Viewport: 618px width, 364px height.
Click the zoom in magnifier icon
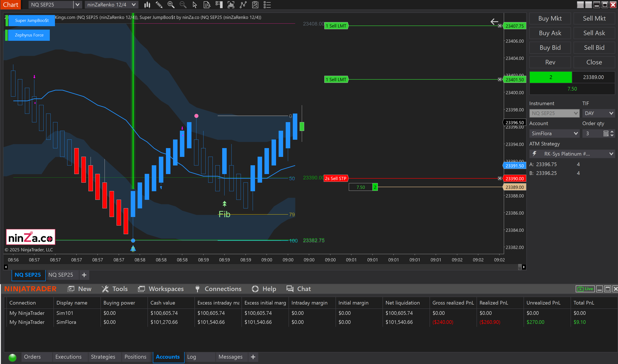pyautogui.click(x=171, y=5)
